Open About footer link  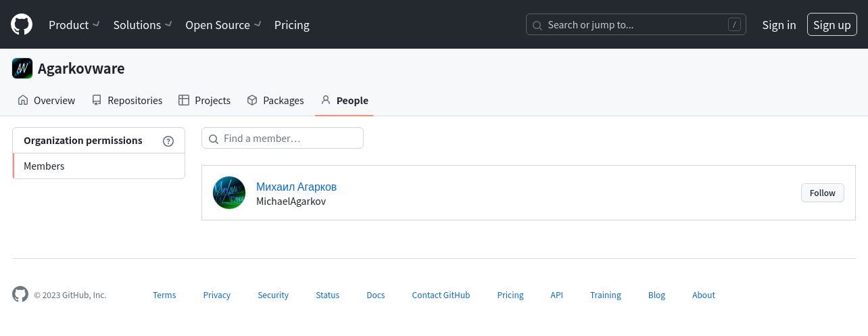click(704, 295)
